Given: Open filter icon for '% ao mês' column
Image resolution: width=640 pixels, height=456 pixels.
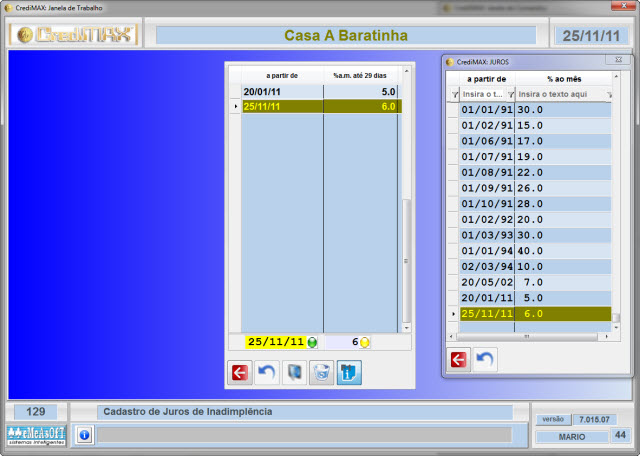Looking at the screenshot, I should [510, 93].
